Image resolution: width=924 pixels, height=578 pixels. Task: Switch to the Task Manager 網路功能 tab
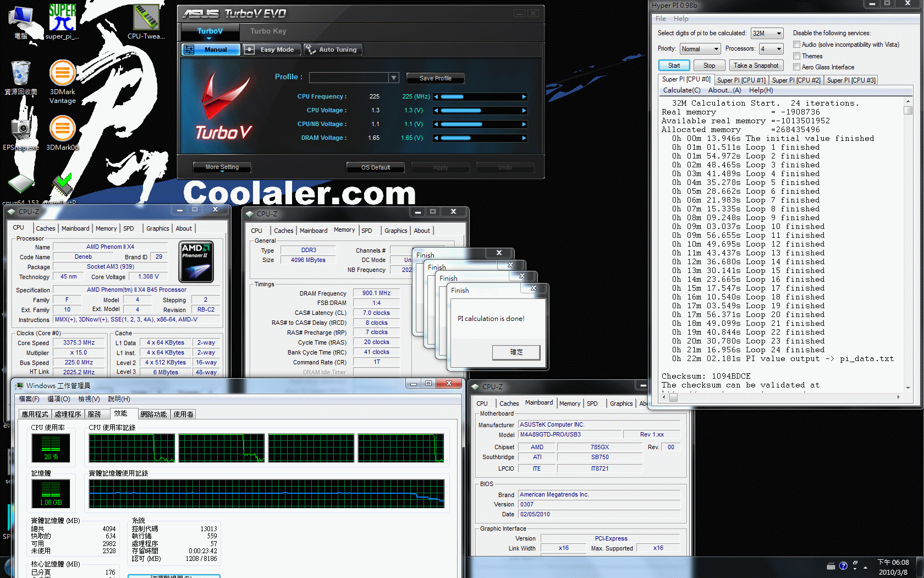[x=153, y=415]
